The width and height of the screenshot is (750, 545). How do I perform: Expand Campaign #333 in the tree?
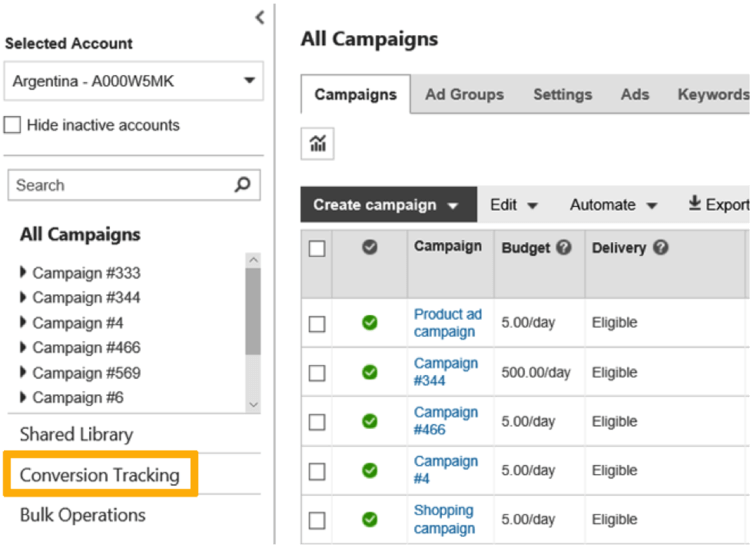[24, 273]
